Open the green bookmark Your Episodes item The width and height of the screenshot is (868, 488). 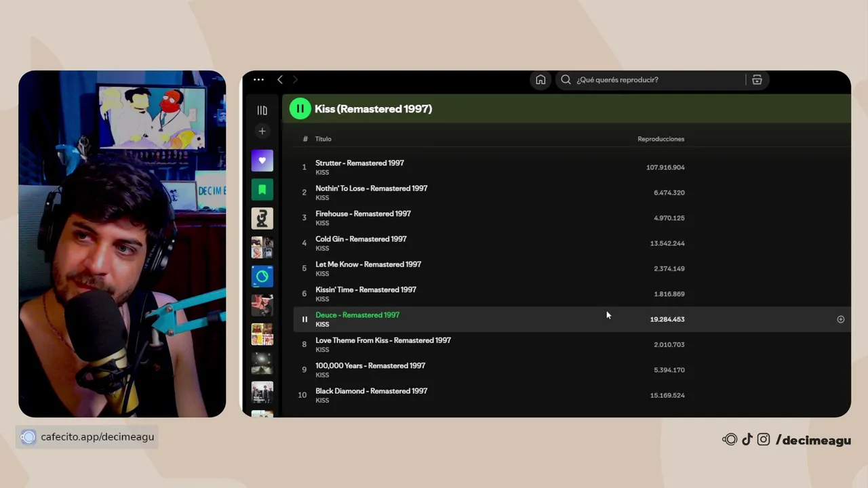[x=262, y=190]
